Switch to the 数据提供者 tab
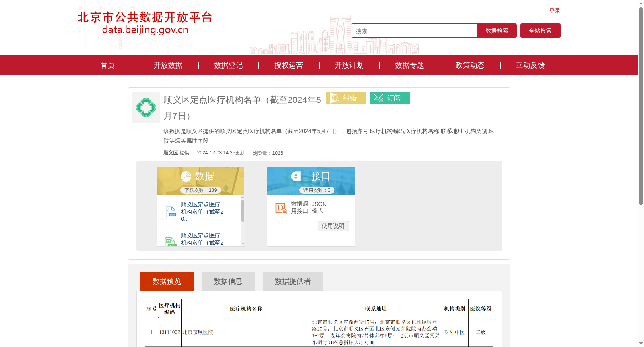 pyautogui.click(x=293, y=281)
